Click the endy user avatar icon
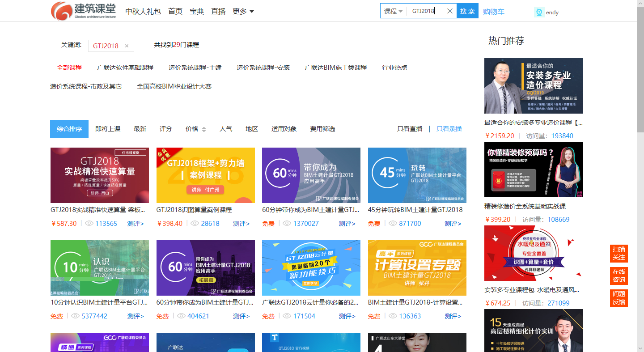 539,12
